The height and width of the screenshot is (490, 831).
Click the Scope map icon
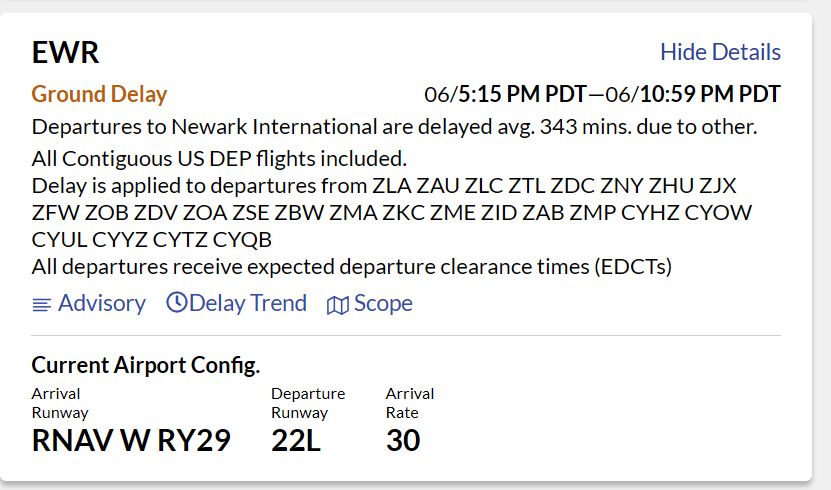coord(337,304)
